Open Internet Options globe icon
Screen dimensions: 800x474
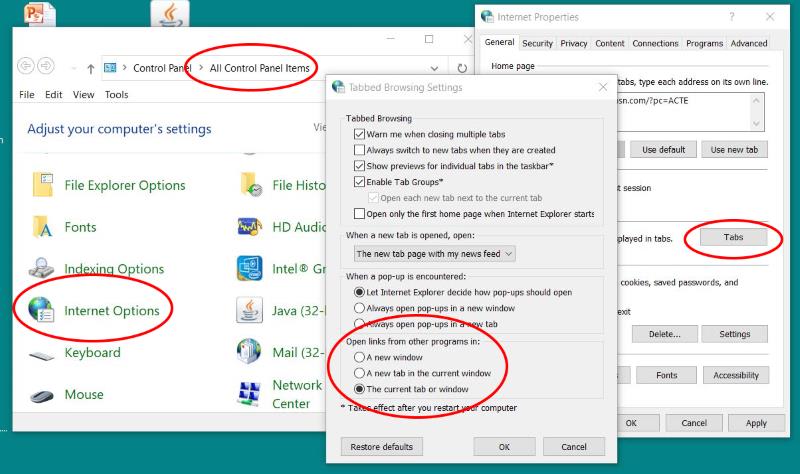(x=41, y=310)
